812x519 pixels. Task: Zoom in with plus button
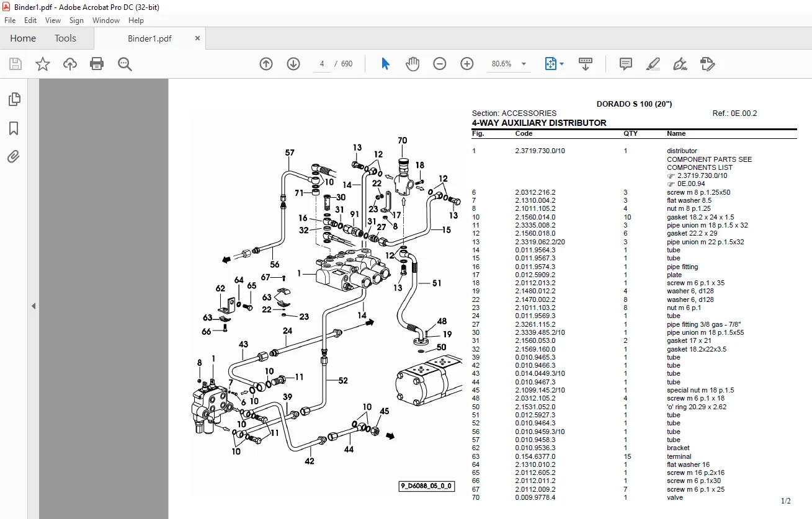pyautogui.click(x=467, y=64)
